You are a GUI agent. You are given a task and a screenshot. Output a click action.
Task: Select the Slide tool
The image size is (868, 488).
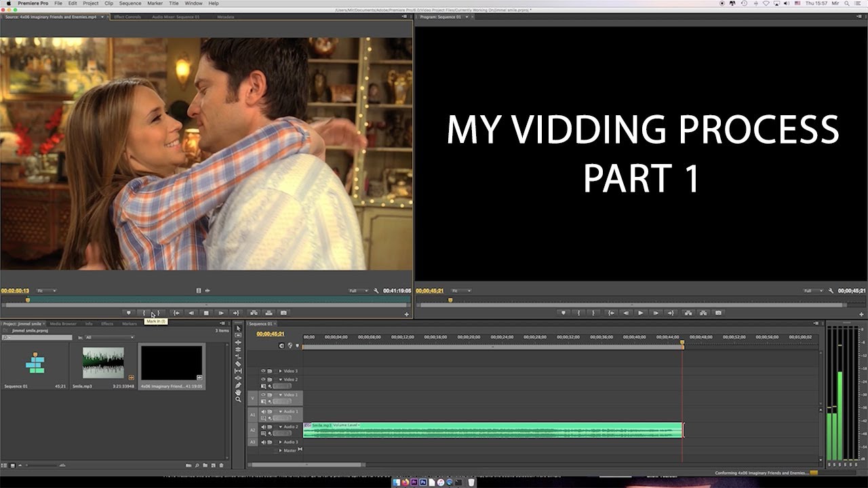[x=238, y=378]
